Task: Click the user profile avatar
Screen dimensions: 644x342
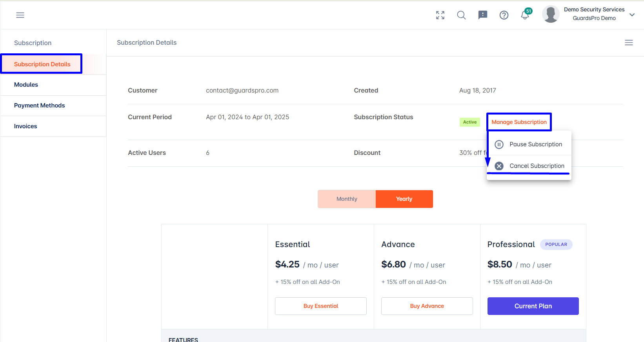Action: pyautogui.click(x=550, y=14)
